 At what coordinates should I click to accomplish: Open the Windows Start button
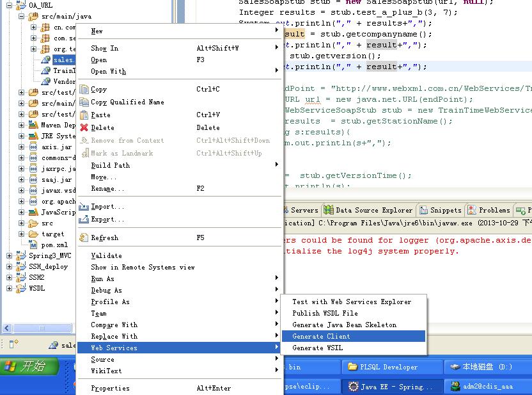(29, 366)
